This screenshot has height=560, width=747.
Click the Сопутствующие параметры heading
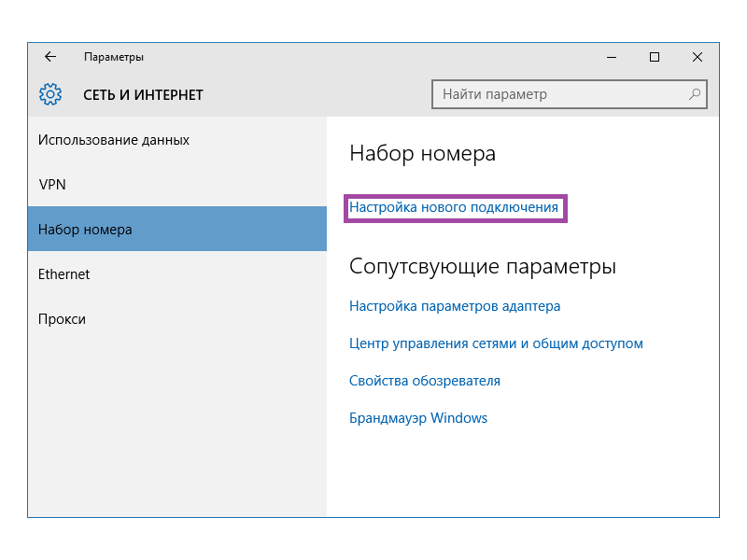[482, 267]
